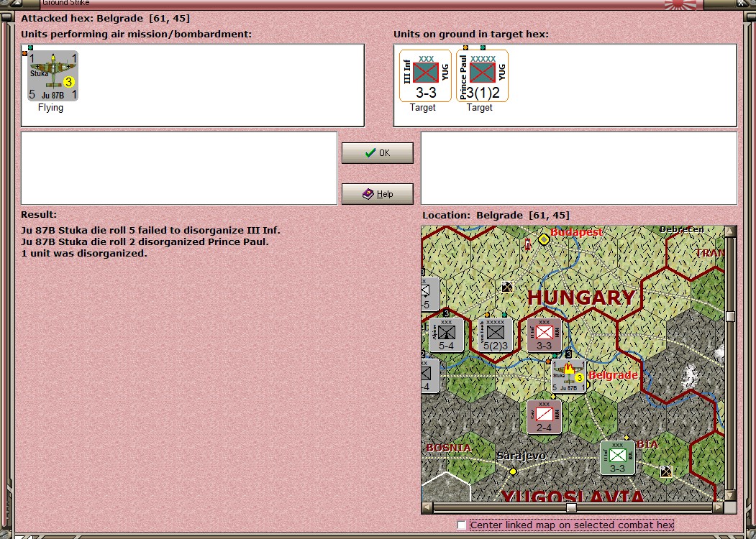
Task: Click the Belgrade label on map
Action: (x=614, y=375)
